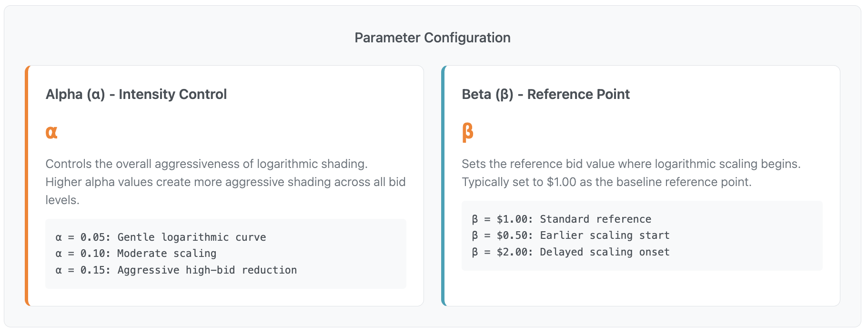Click the orange accent bar on Alpha card
This screenshot has height=334, width=868.
point(27,186)
